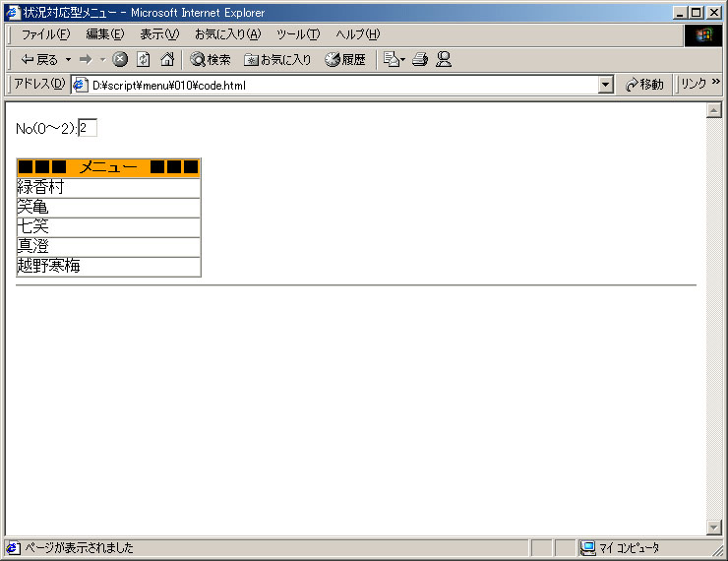Click the page icon in address bar
Image resolution: width=728 pixels, height=561 pixels.
81,85
